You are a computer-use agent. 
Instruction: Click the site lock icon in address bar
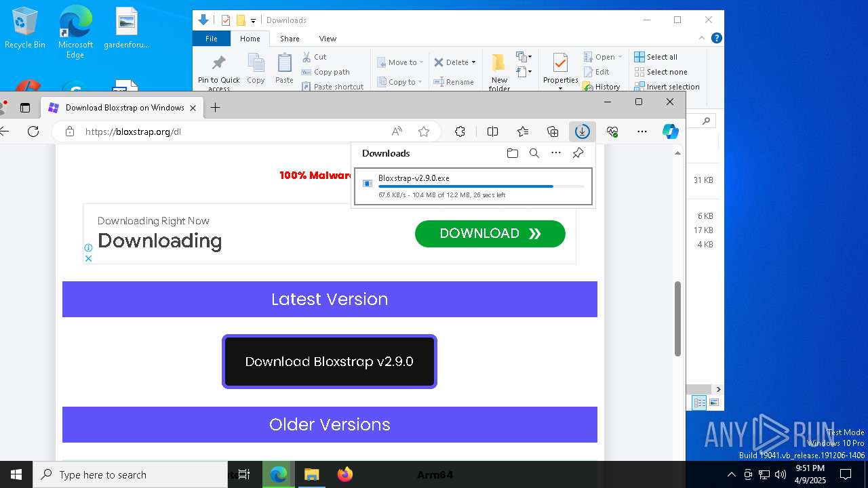coord(69,131)
